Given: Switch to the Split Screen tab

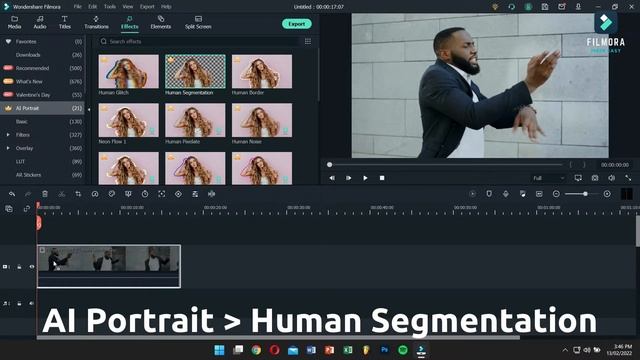Looking at the screenshot, I should [x=198, y=22].
